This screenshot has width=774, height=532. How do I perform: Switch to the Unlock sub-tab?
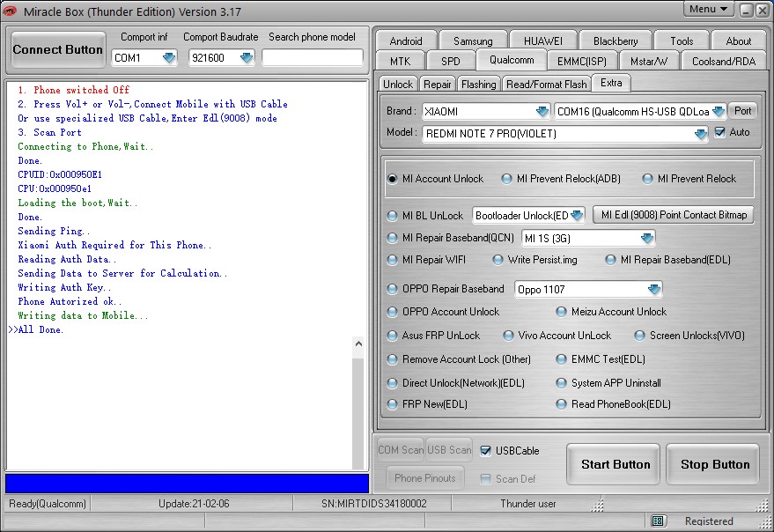(x=398, y=84)
